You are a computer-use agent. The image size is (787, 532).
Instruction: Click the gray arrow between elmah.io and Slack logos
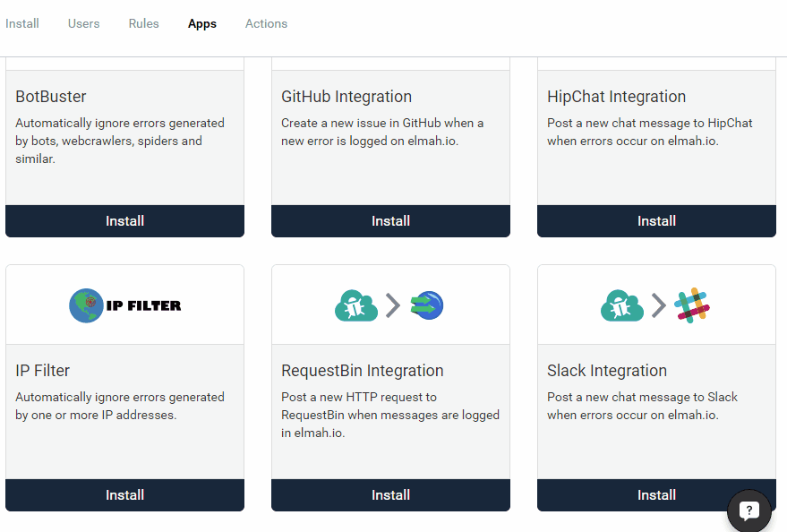(659, 305)
